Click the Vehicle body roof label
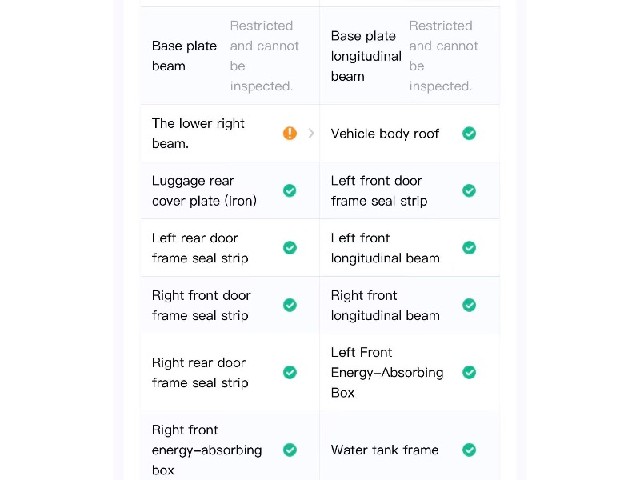The image size is (640, 480). point(384,133)
